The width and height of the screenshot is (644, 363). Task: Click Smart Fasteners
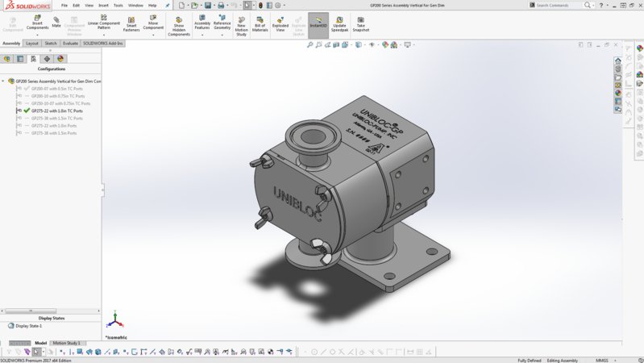point(131,25)
